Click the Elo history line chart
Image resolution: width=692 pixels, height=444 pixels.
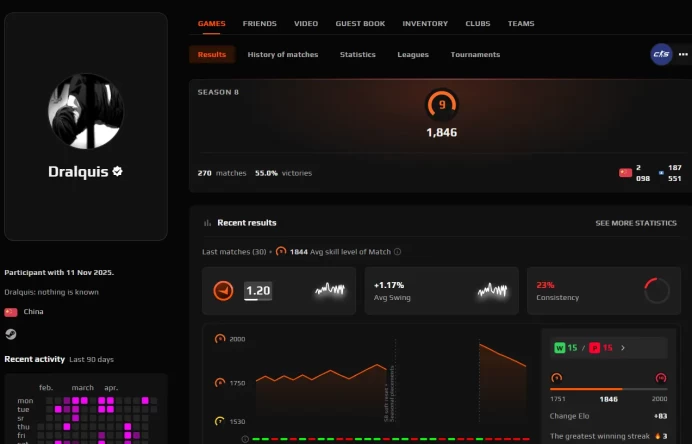coord(391,382)
